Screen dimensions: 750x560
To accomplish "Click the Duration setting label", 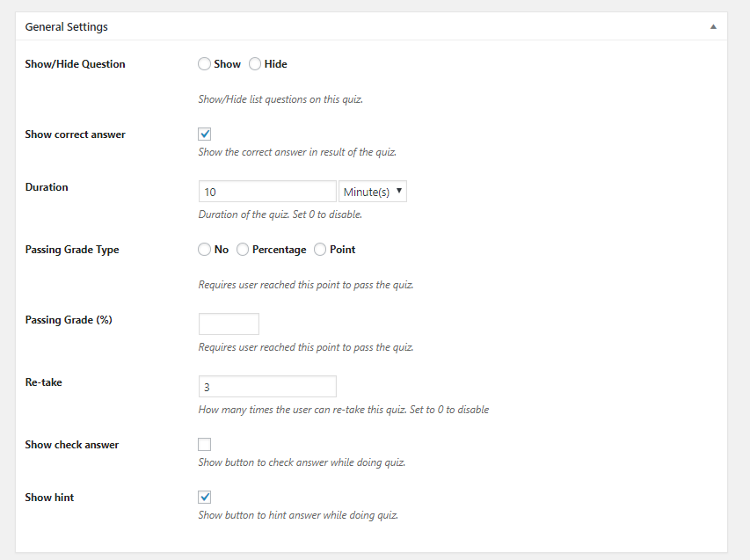I will coord(47,187).
